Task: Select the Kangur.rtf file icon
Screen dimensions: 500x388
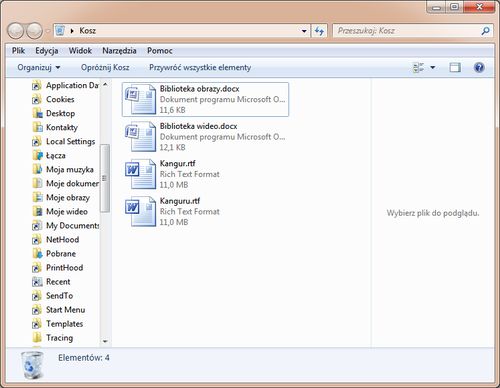Action: tap(141, 174)
